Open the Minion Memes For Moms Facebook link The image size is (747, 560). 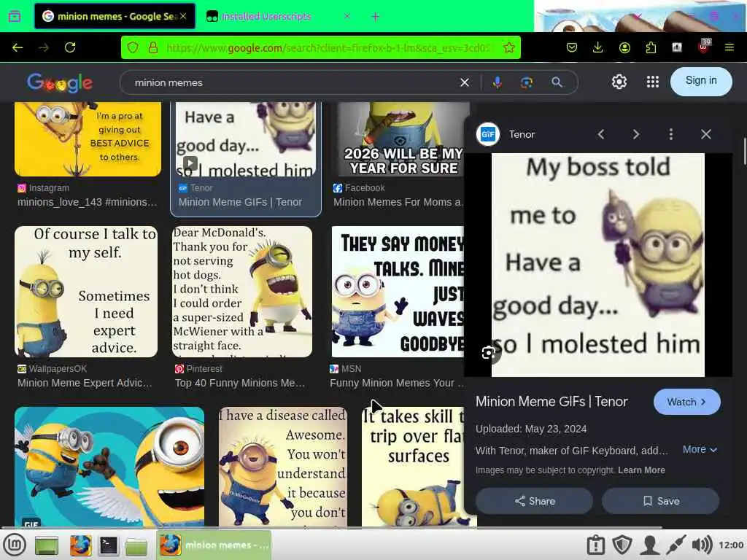398,202
